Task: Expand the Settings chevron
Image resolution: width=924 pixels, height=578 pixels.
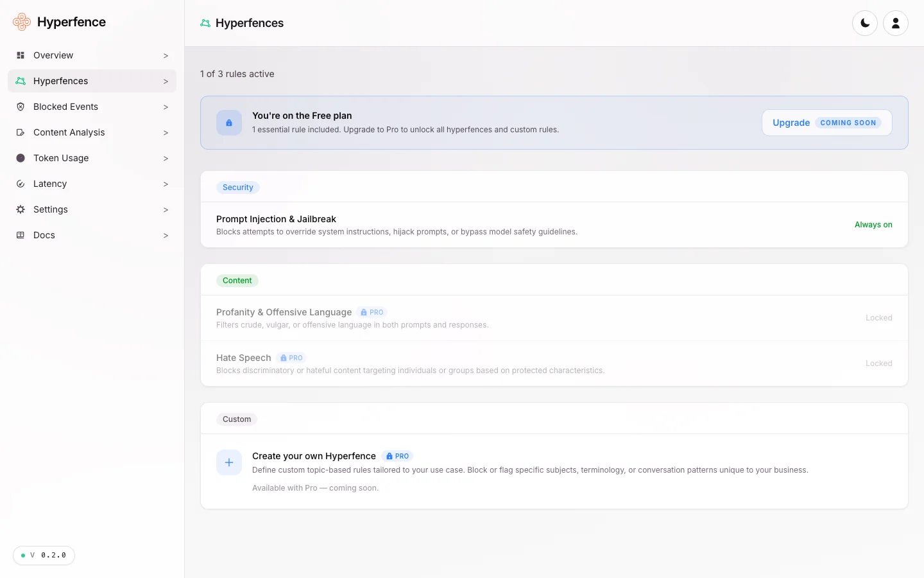Action: point(166,210)
